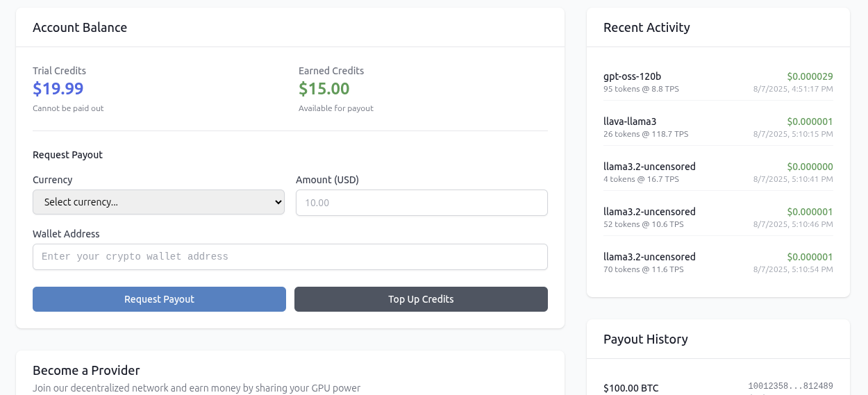Click the 10012358...812489 wallet hash
The height and width of the screenshot is (395, 868).
[x=790, y=386]
